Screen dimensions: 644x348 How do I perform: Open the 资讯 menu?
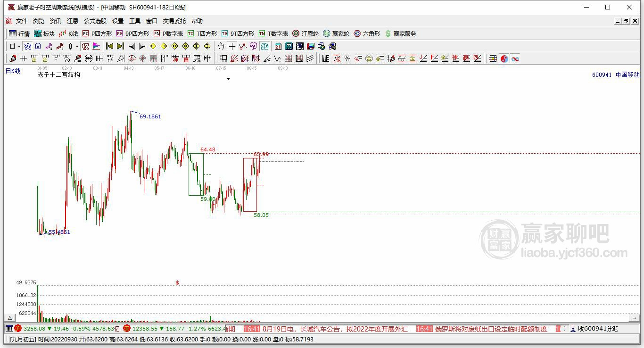coord(56,21)
